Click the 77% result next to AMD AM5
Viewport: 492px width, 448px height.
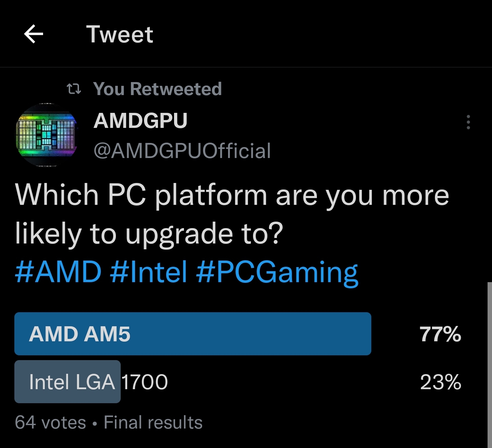click(440, 334)
